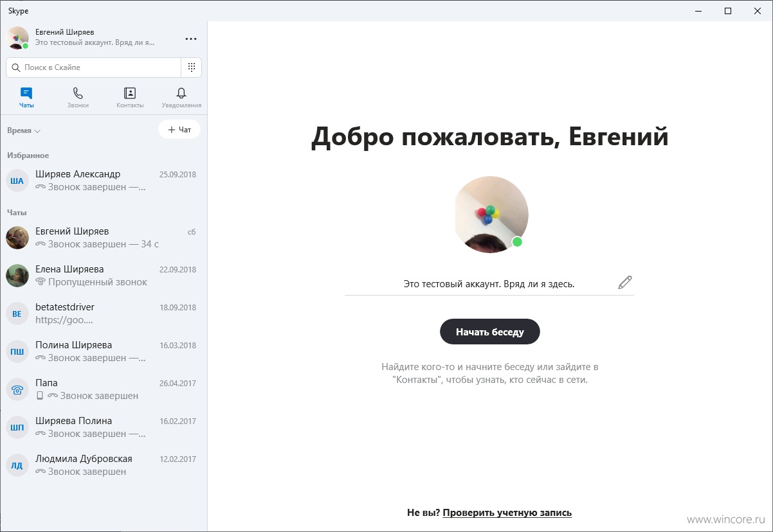This screenshot has height=532, width=773.
Task: Maximize the Skype window
Action: click(728, 11)
